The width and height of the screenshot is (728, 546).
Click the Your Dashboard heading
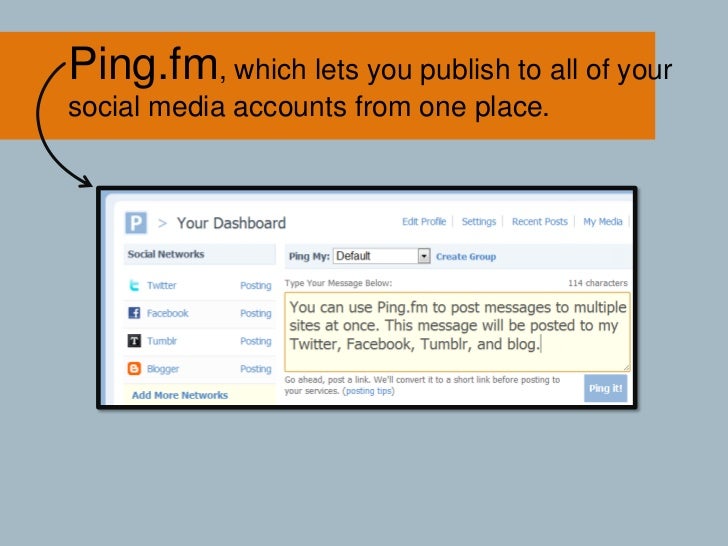(x=231, y=223)
